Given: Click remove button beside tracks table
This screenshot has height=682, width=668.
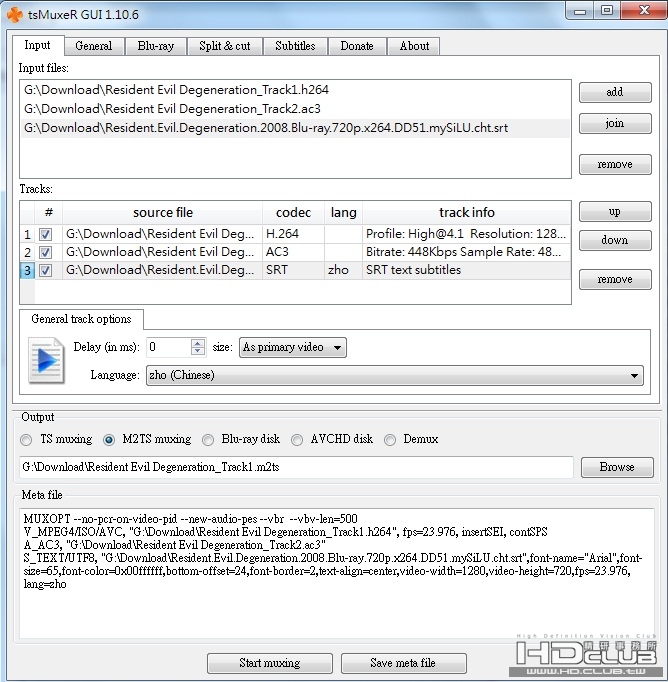Looking at the screenshot, I should coord(615,279).
